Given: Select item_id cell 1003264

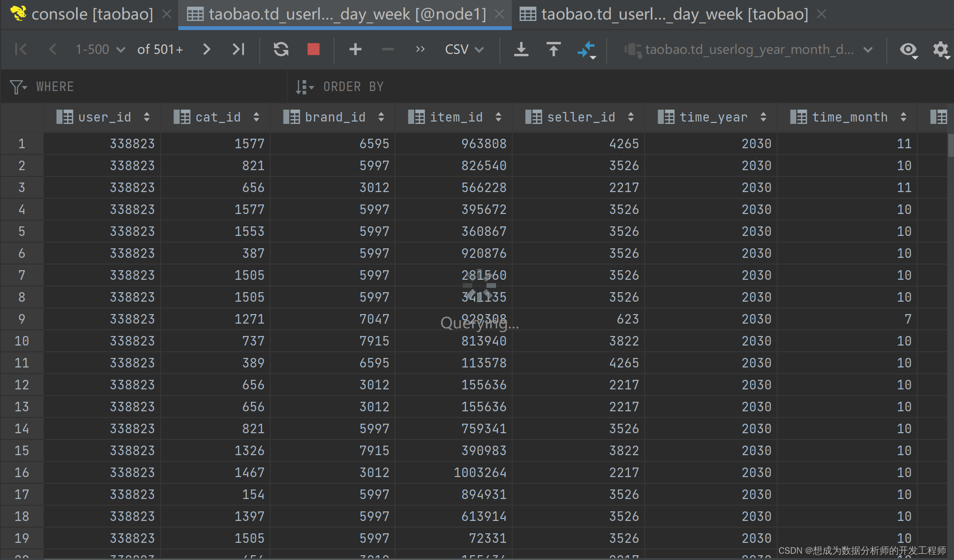Looking at the screenshot, I should [x=454, y=472].
